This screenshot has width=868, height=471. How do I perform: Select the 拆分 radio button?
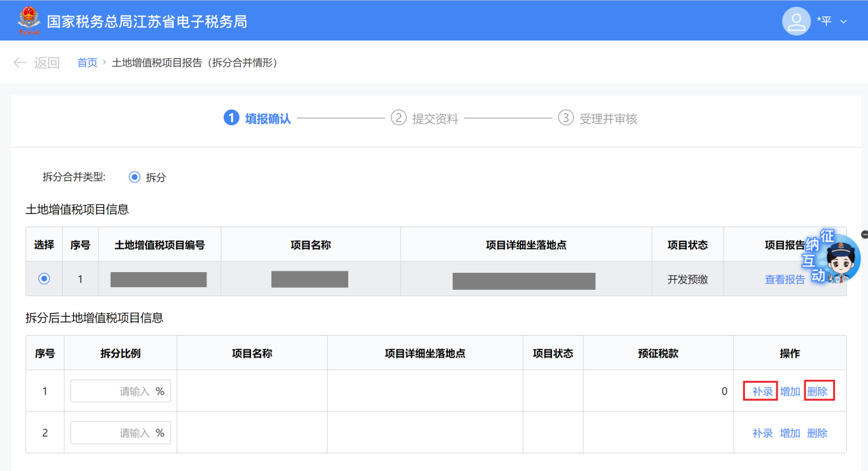pos(135,177)
